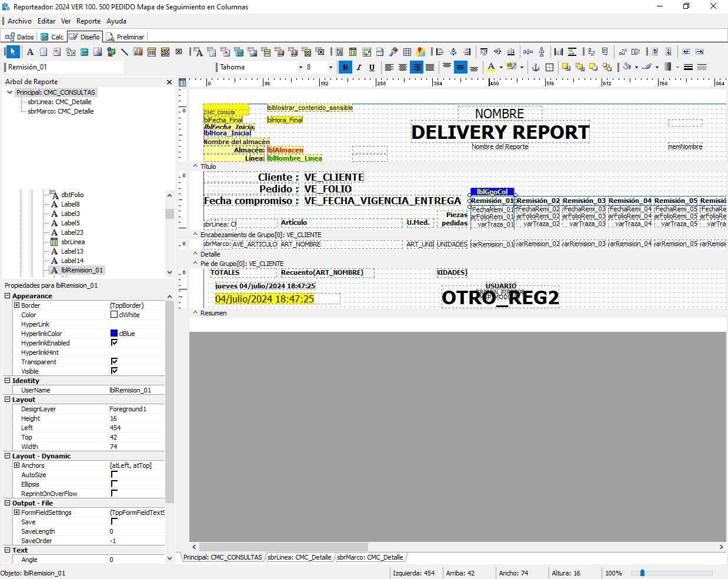Underline the selected label text
This screenshot has width=728, height=579.
coord(372,67)
